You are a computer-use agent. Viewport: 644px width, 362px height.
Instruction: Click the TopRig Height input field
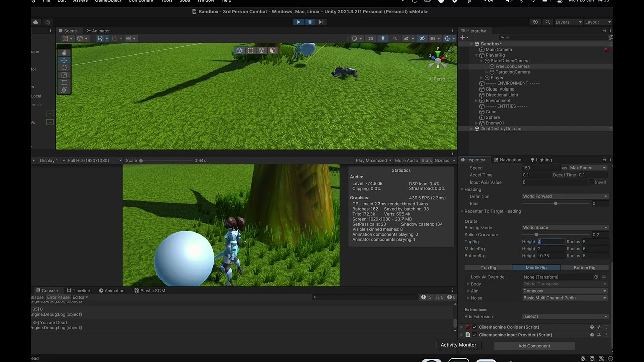coord(550,242)
